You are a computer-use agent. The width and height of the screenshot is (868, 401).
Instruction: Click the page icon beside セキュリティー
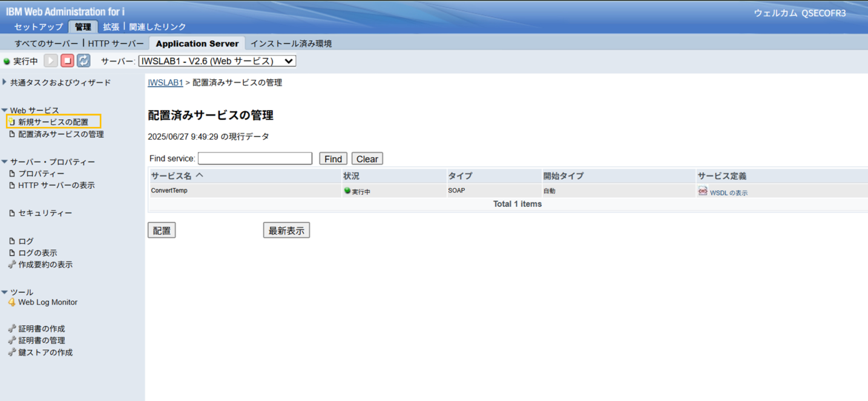[x=12, y=213]
